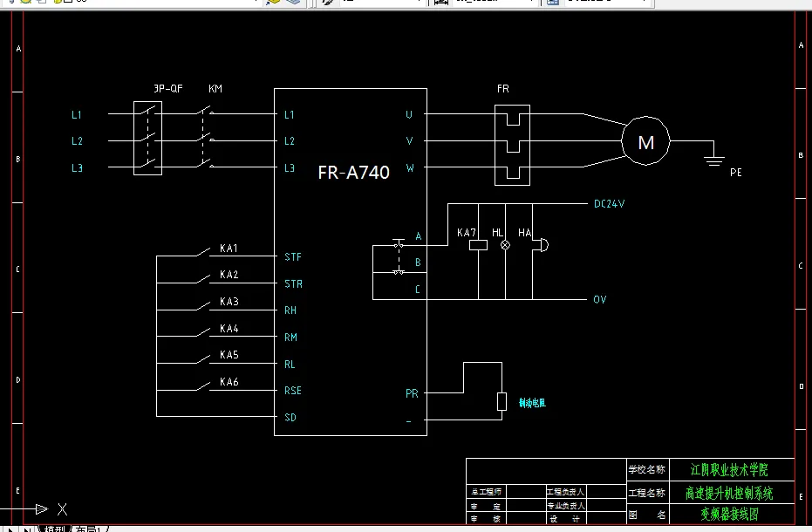The image size is (812, 532).
Task: Select the earth ground symbol next to PE
Action: [x=714, y=160]
